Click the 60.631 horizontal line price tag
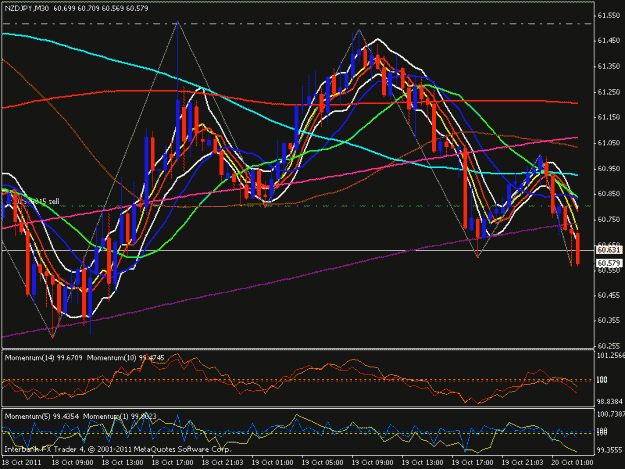Viewport: 625px width, 469px height. [609, 250]
